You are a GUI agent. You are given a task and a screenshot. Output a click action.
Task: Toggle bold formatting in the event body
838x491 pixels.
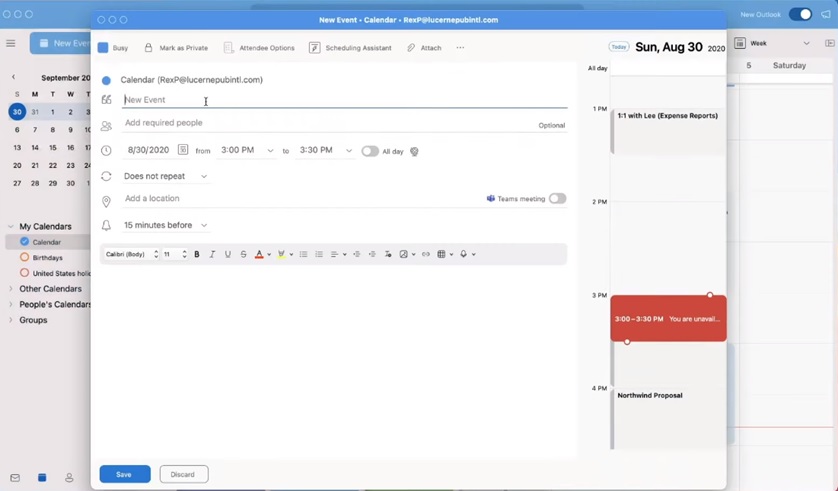pyautogui.click(x=197, y=254)
